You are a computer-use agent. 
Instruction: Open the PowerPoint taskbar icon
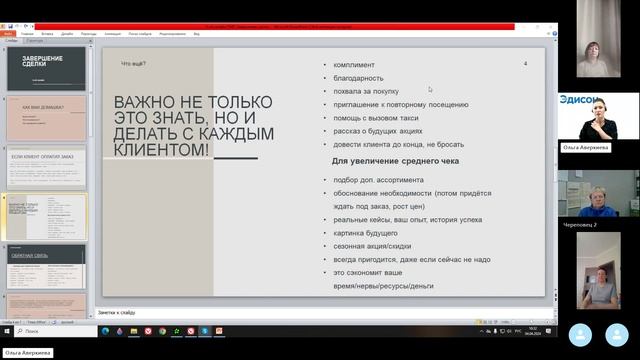click(x=219, y=331)
